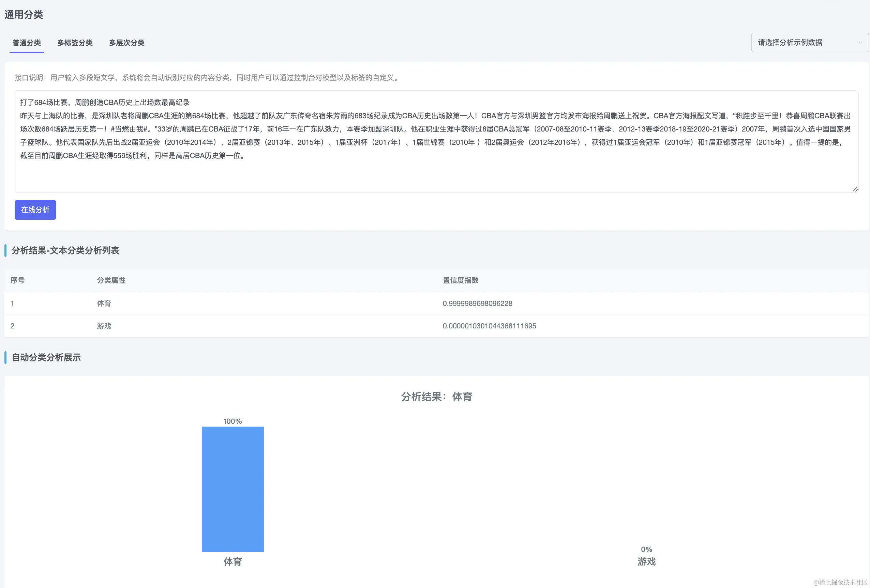
Task: Expand the example data selector
Action: pos(809,42)
